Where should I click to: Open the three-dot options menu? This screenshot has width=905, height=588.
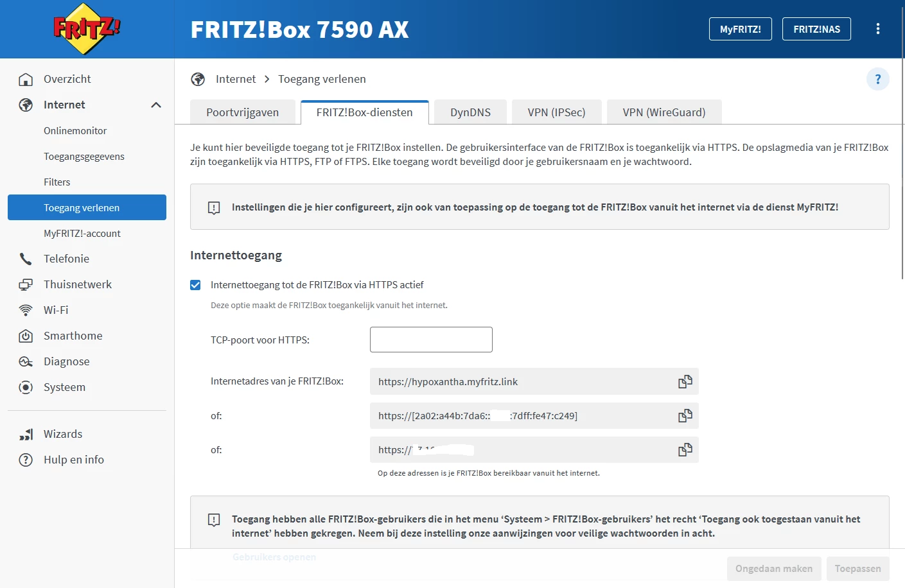pos(878,29)
